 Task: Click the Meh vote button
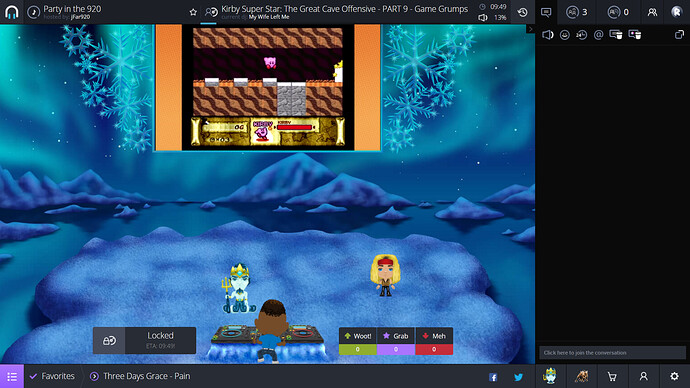click(x=434, y=341)
